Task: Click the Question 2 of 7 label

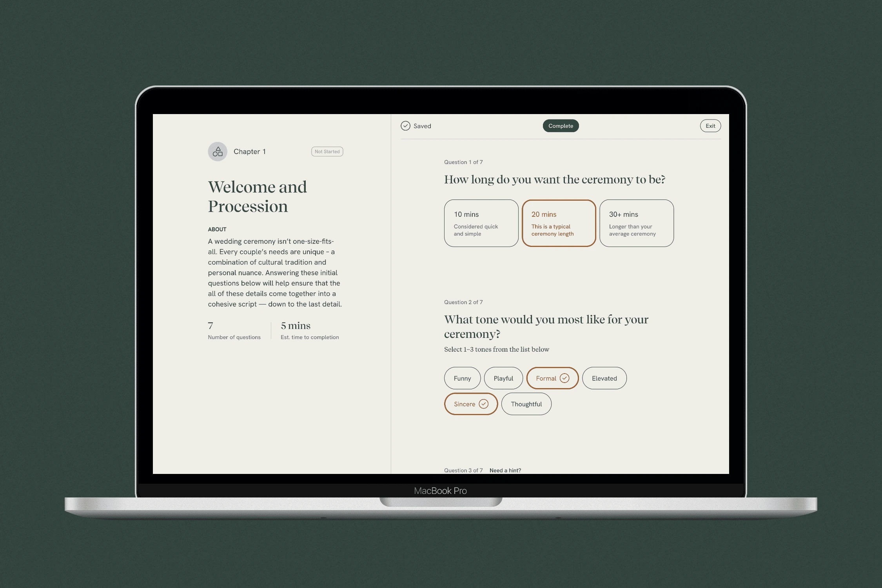Action: 463,302
